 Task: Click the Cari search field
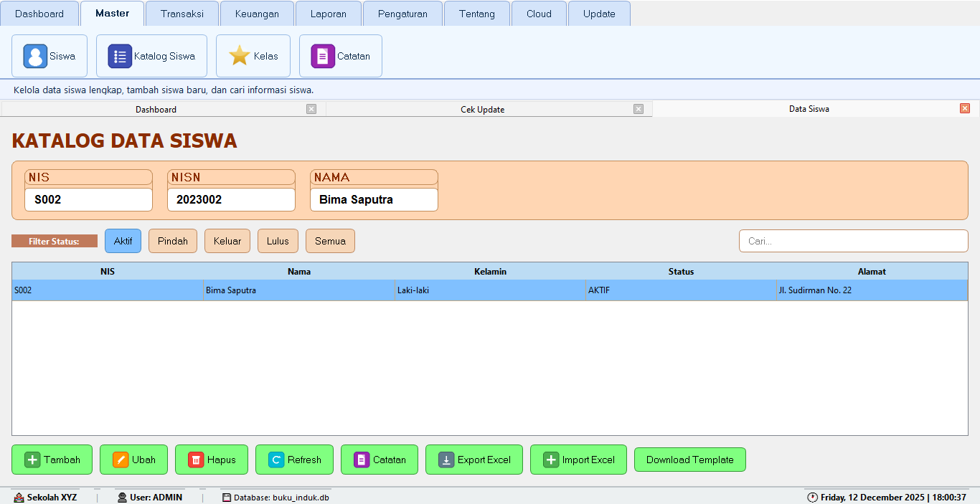853,241
